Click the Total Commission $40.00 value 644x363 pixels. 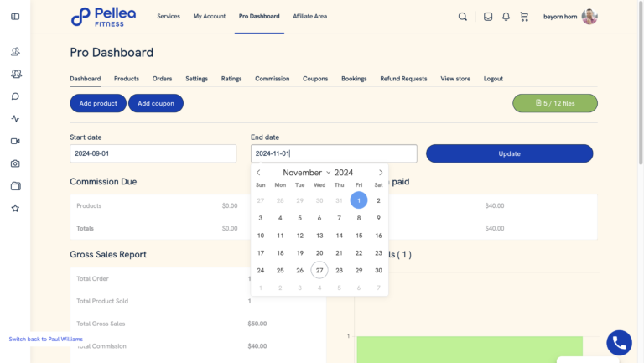pos(257,346)
